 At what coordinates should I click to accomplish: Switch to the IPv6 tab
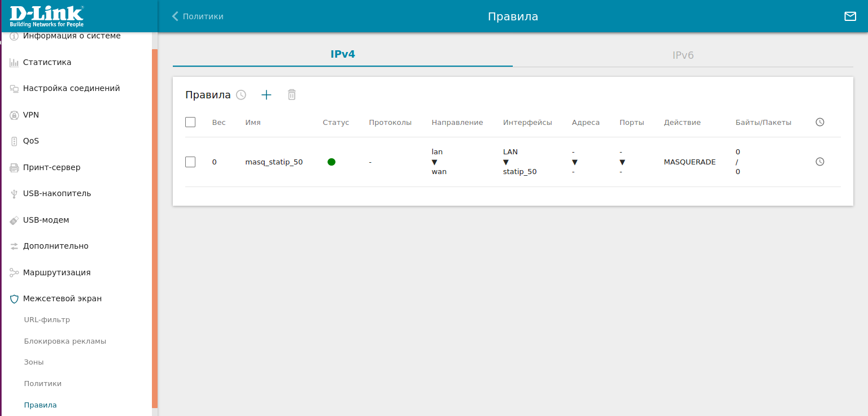[x=682, y=55]
